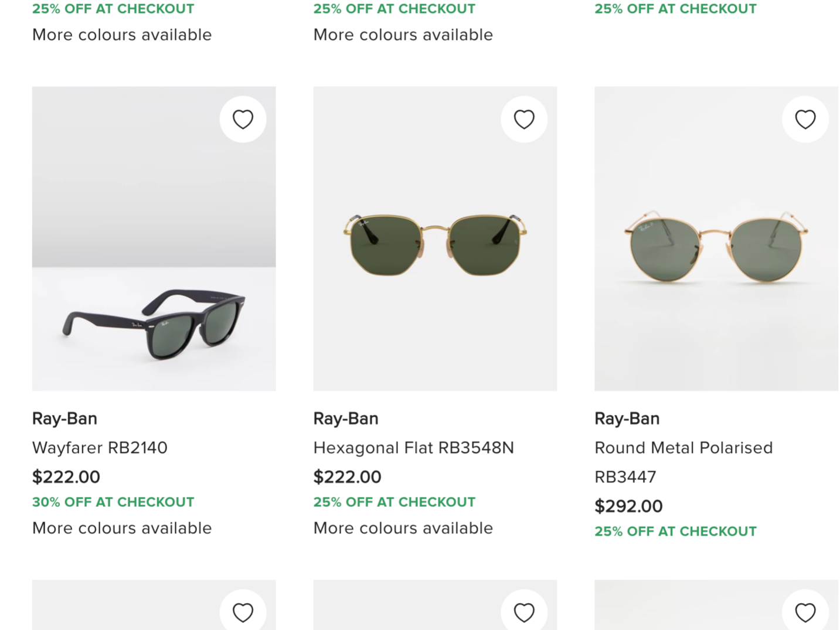Click More colours available under Hexagonal Flat
This screenshot has height=630, width=840.
[x=403, y=528]
